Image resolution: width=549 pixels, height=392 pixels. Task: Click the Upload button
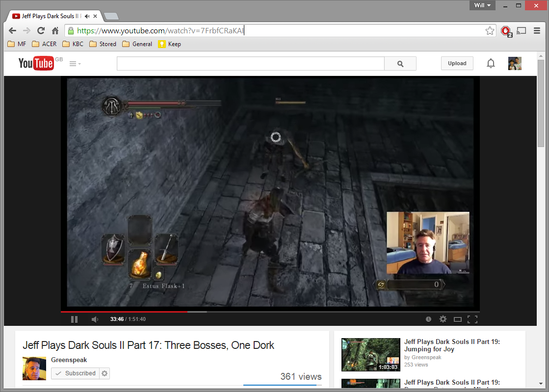coord(457,63)
